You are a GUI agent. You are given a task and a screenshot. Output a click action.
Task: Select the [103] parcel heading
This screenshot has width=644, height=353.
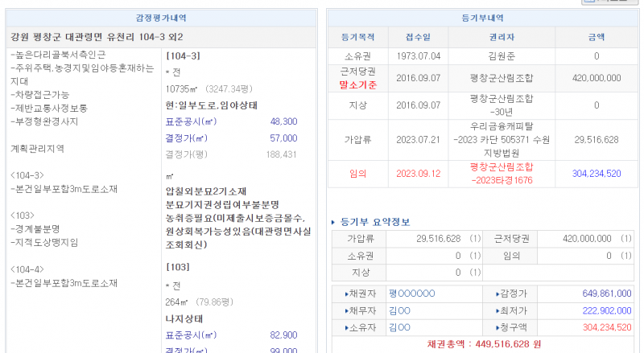pyautogui.click(x=177, y=266)
